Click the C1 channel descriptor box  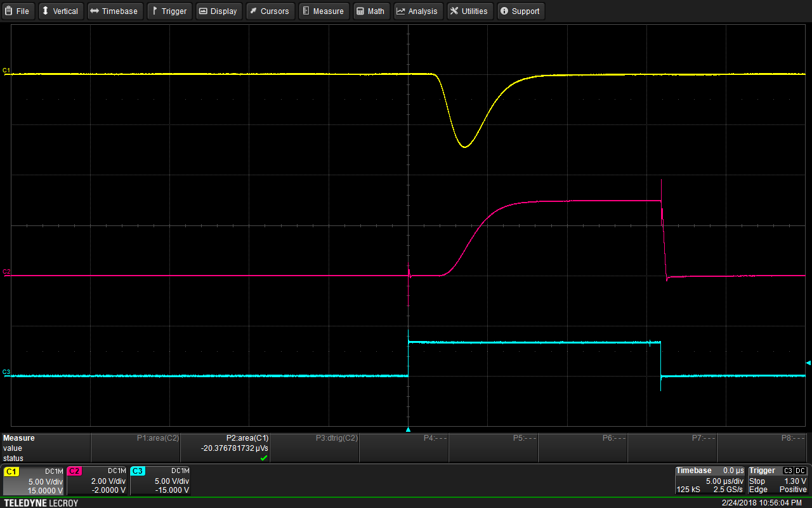(34, 481)
